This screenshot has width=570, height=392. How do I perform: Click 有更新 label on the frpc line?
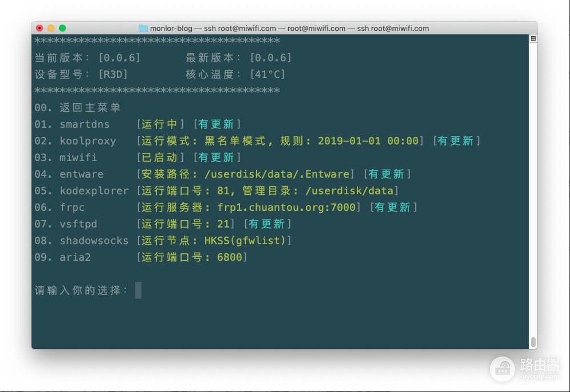394,207
